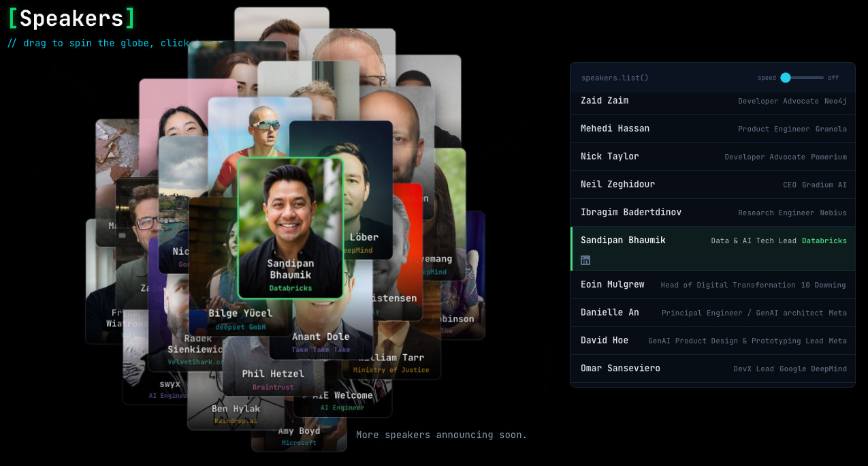
Task: Click 'More speakers announcing soon.' text
Action: [442, 435]
